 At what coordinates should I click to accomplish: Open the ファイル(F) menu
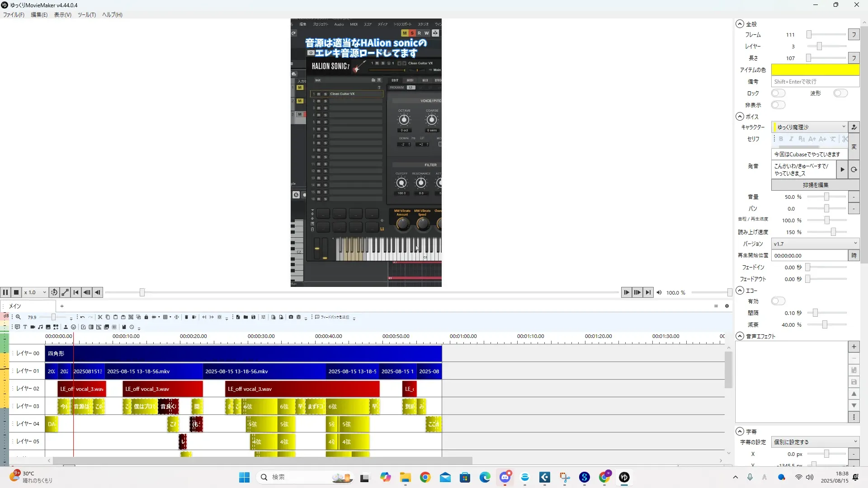(x=14, y=14)
